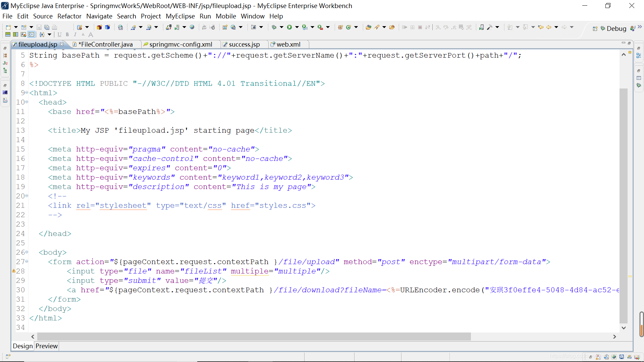Toggle the design-only view icon

(x=23, y=35)
